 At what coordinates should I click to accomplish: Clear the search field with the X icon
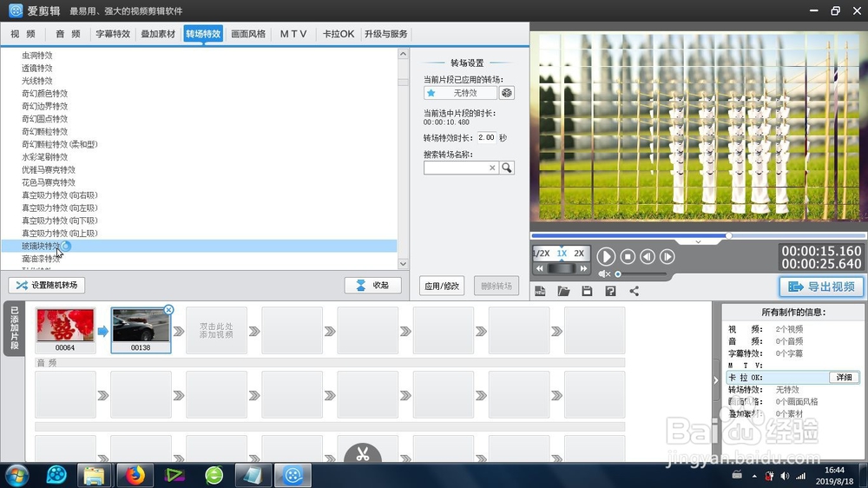[x=492, y=168]
